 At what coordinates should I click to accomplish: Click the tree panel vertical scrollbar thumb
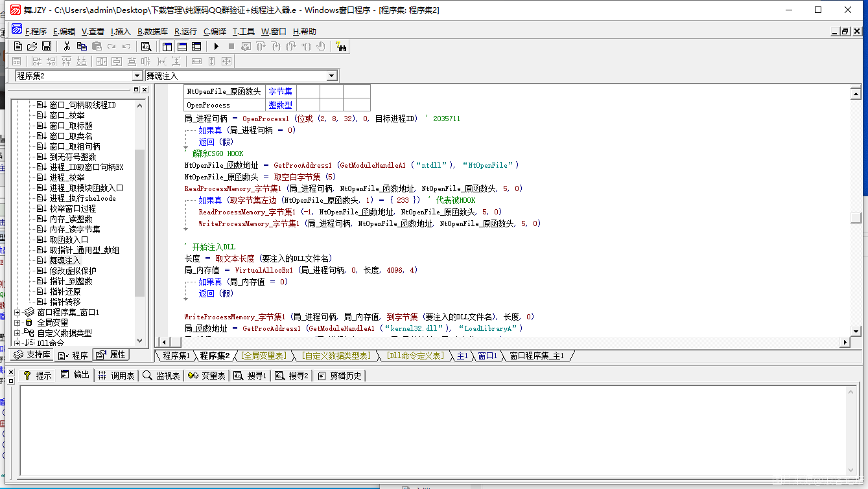[140, 222]
